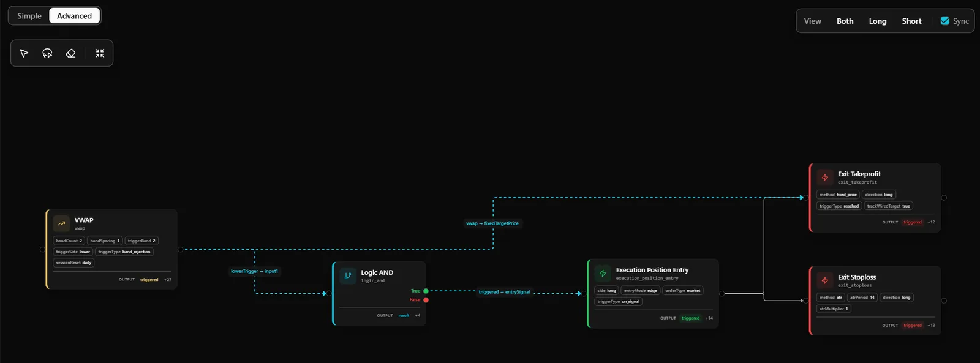Expand the +4 outputs on Logic AND

tap(418, 316)
